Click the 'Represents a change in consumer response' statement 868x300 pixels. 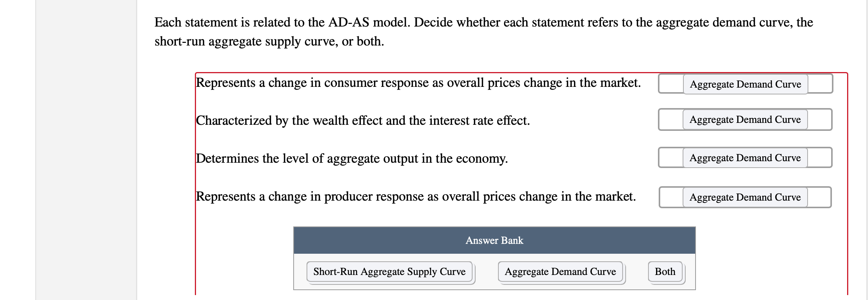pyautogui.click(x=418, y=82)
